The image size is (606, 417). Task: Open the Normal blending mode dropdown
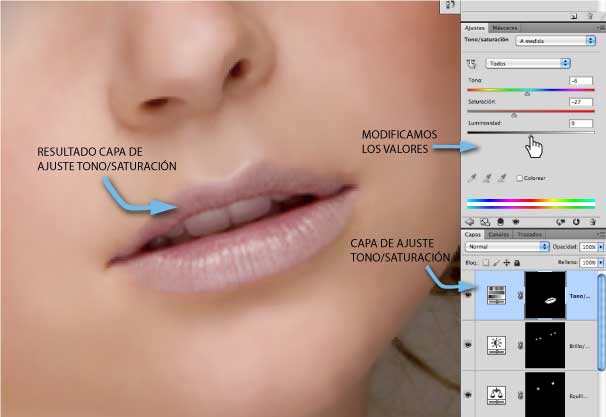point(507,247)
